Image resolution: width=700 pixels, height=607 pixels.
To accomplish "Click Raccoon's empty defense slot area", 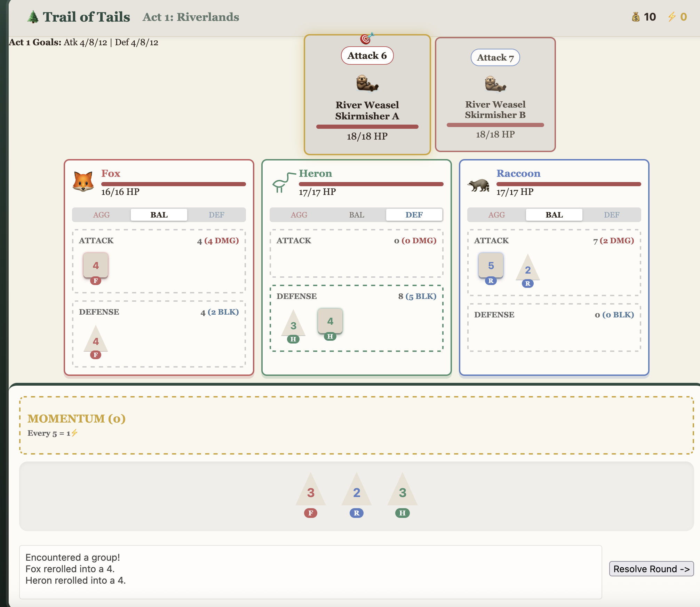I will pyautogui.click(x=554, y=335).
